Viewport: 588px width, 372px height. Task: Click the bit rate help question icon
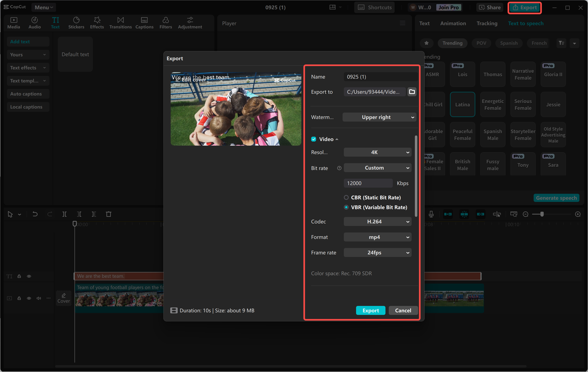tap(339, 168)
